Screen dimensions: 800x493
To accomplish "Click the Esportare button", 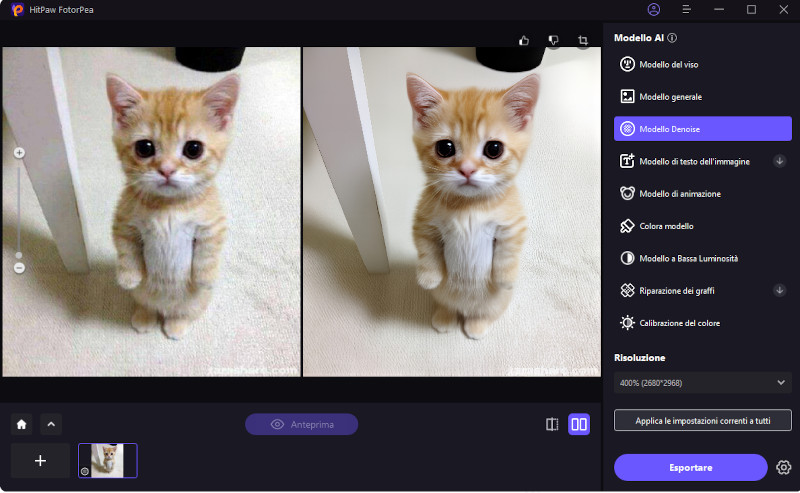I will pyautogui.click(x=690, y=467).
